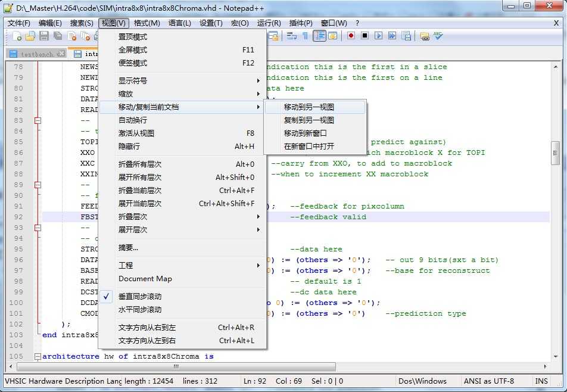Click the user-defined language dialog icon
The width and height of the screenshot is (567, 392).
click(333, 36)
